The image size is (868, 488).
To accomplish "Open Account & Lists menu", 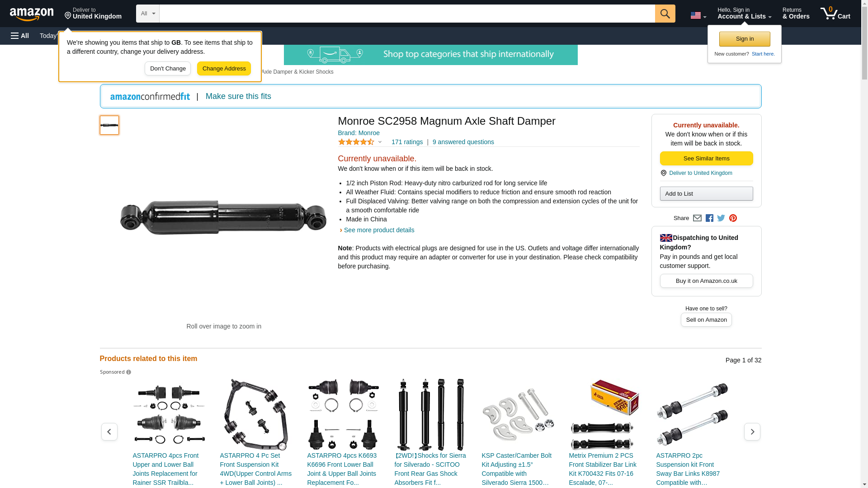I will pos(744,14).
